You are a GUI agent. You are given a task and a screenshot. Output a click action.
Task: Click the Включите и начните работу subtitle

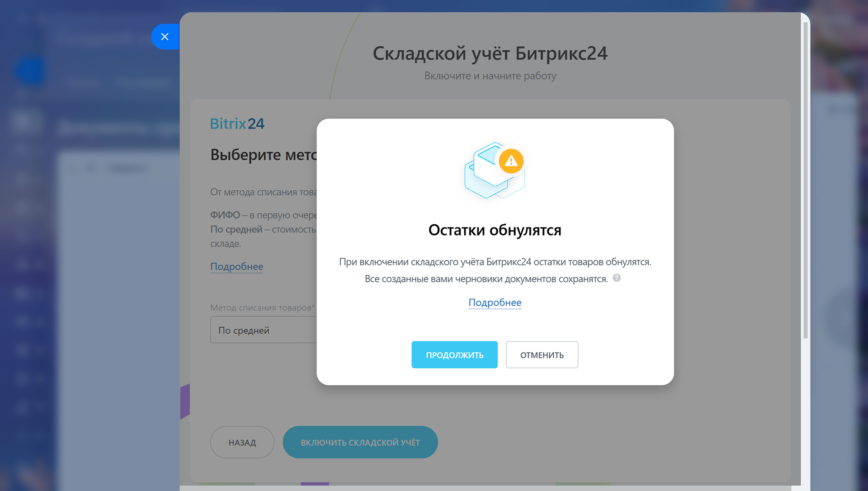(x=490, y=76)
